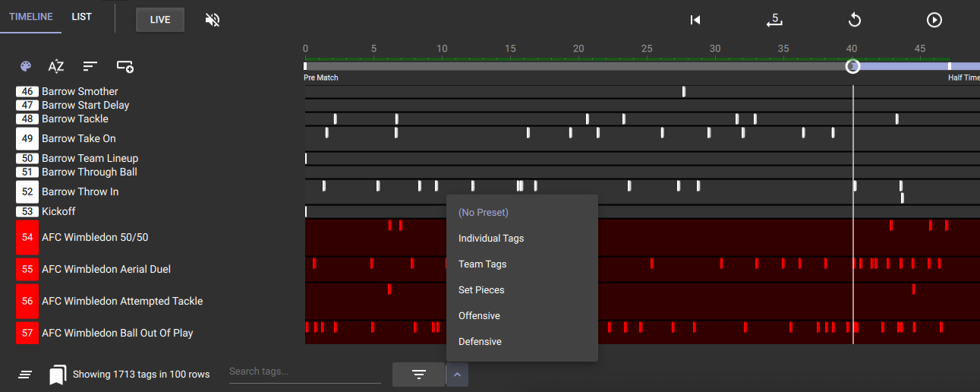Toggle the LIVE button
The image size is (980, 392).
(160, 20)
